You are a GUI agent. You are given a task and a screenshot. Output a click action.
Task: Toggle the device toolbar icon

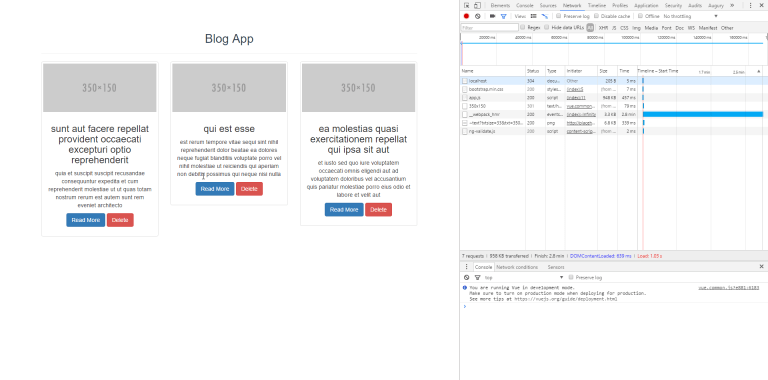[x=477, y=5]
